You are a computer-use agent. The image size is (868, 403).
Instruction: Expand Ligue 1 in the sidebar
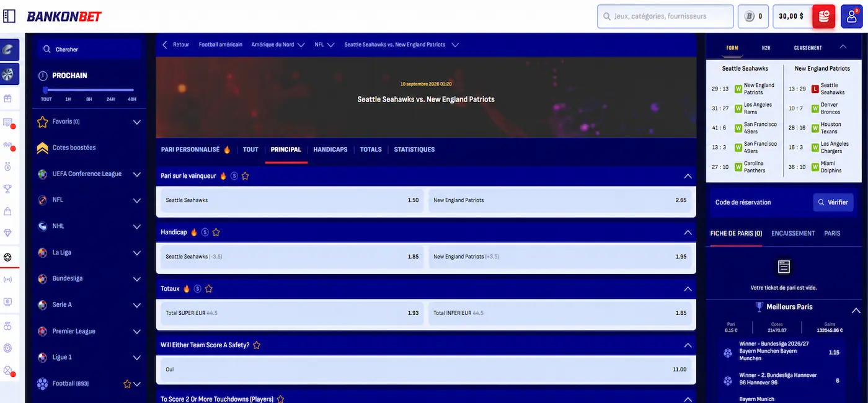coord(137,358)
